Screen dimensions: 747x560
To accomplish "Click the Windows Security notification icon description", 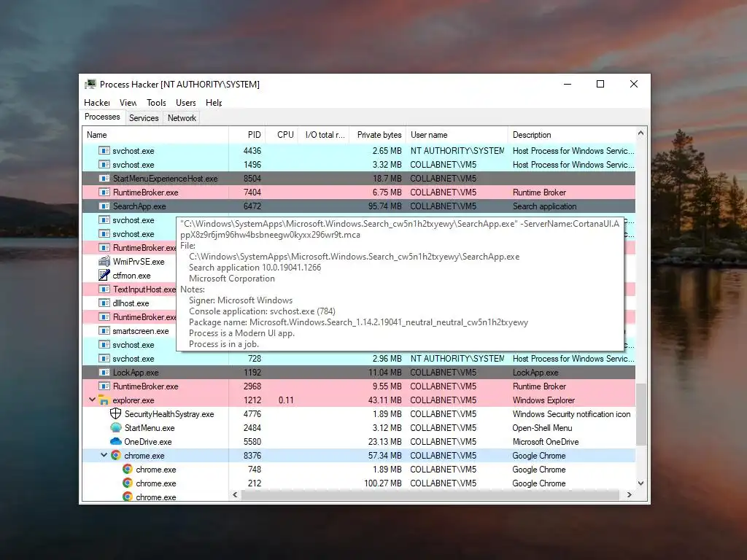I will click(571, 414).
